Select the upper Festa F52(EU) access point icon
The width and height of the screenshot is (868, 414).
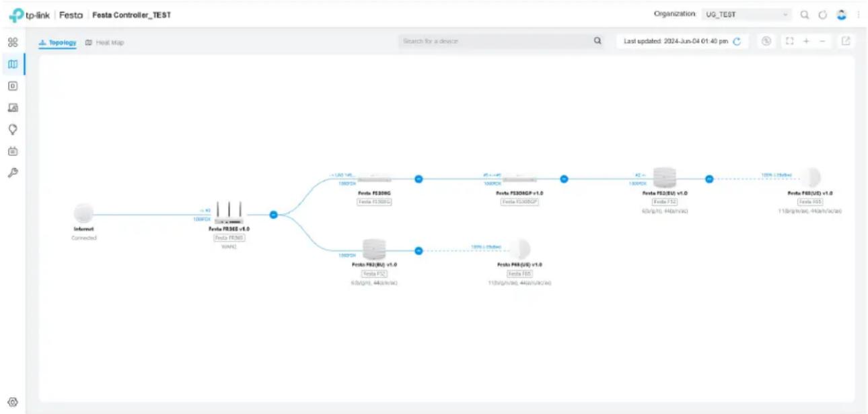click(x=664, y=176)
